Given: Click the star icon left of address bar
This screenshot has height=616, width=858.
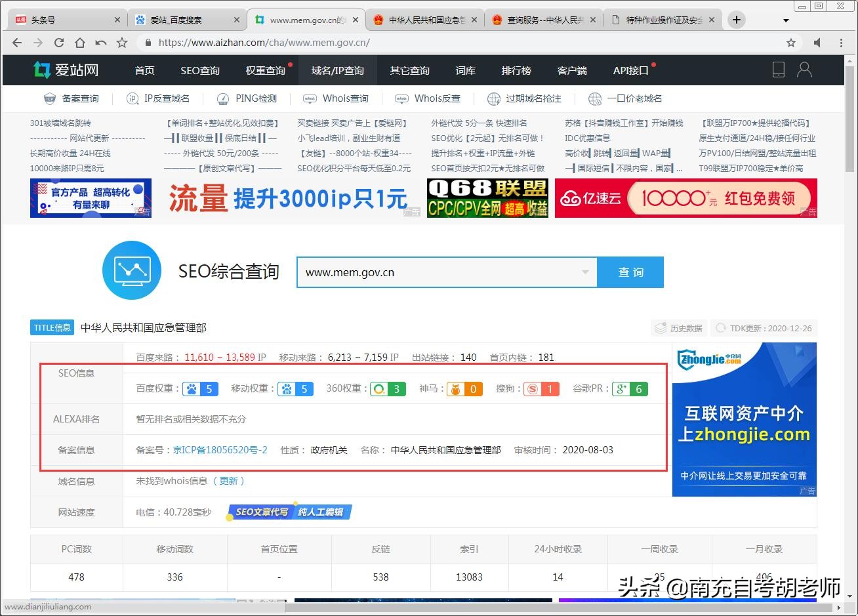Looking at the screenshot, I should [122, 43].
